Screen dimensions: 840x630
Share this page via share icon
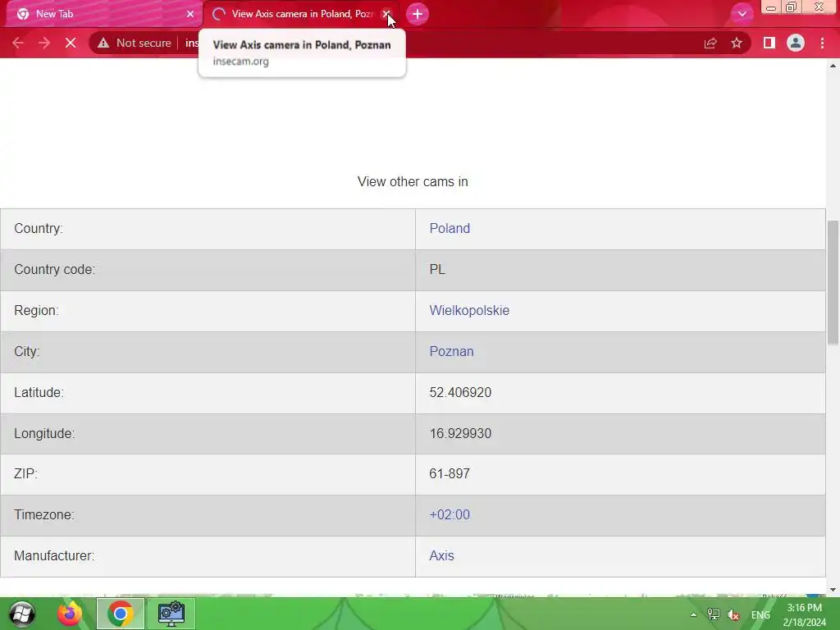pyautogui.click(x=710, y=43)
